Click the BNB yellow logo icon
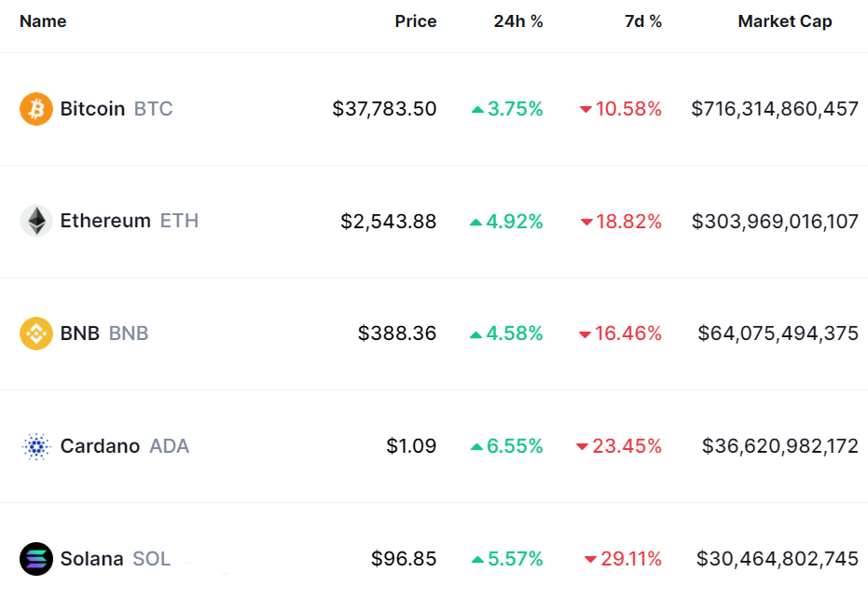 (36, 334)
